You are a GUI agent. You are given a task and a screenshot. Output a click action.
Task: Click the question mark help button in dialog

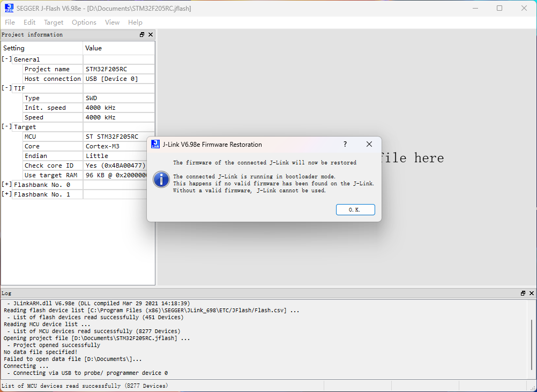[345, 144]
